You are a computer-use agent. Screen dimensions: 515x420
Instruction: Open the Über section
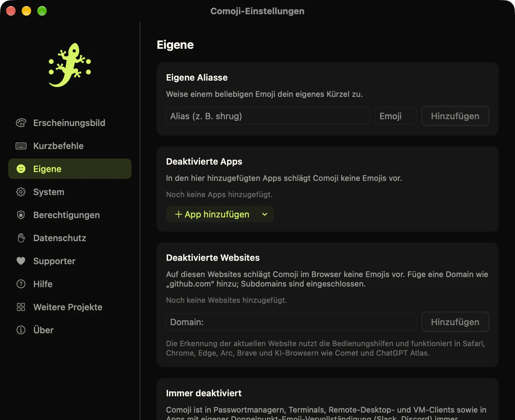click(70, 330)
